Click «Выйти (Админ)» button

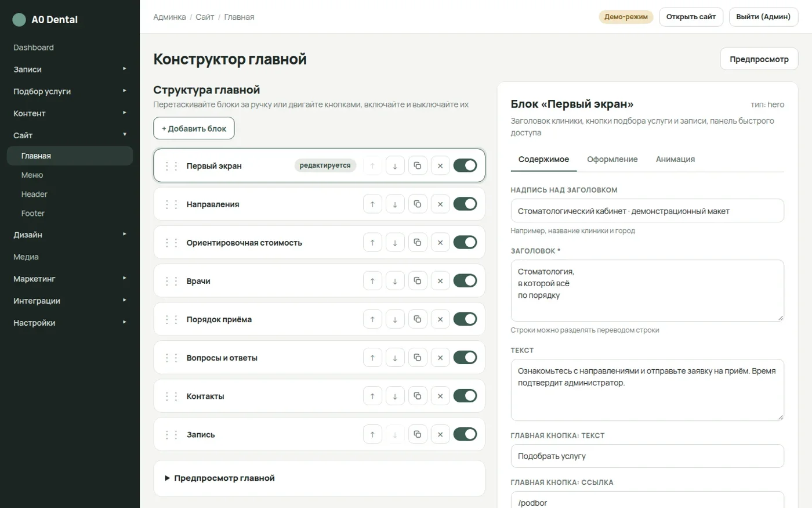point(763,17)
